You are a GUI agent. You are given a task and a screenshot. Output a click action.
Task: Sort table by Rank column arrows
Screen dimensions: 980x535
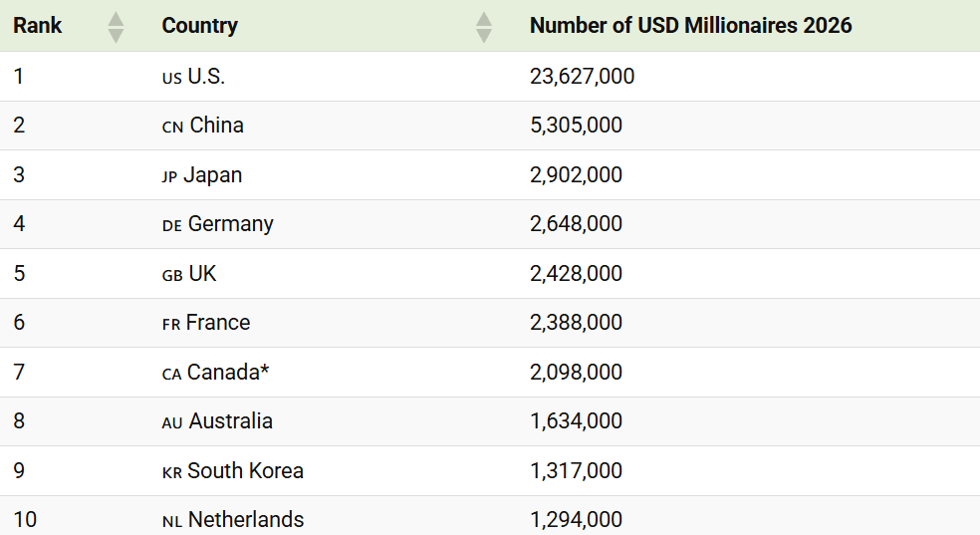pos(116,27)
